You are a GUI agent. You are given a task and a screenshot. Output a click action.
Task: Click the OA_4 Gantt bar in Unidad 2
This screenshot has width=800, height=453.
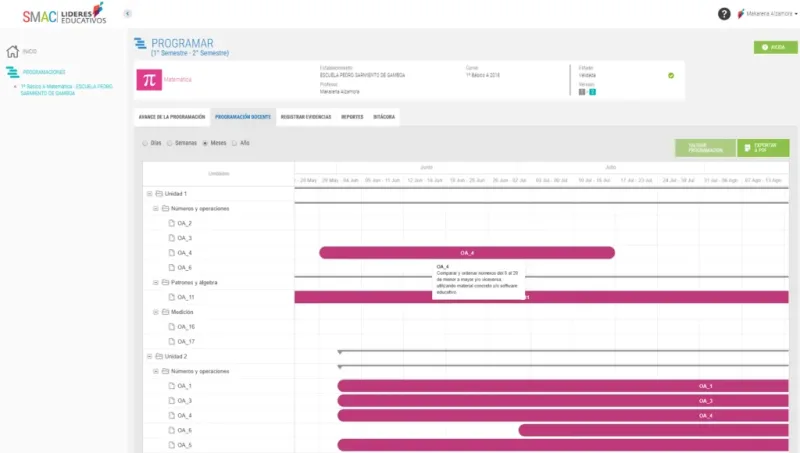tap(563, 416)
